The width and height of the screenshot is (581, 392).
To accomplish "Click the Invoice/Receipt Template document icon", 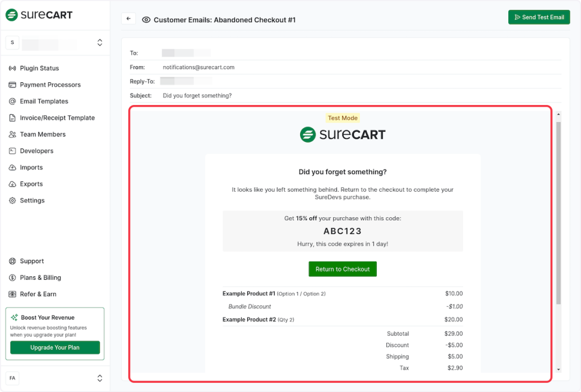I will coord(12,118).
